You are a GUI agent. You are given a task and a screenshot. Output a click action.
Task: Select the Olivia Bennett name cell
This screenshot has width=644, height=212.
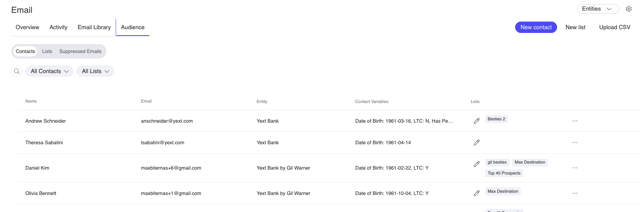[x=41, y=193]
